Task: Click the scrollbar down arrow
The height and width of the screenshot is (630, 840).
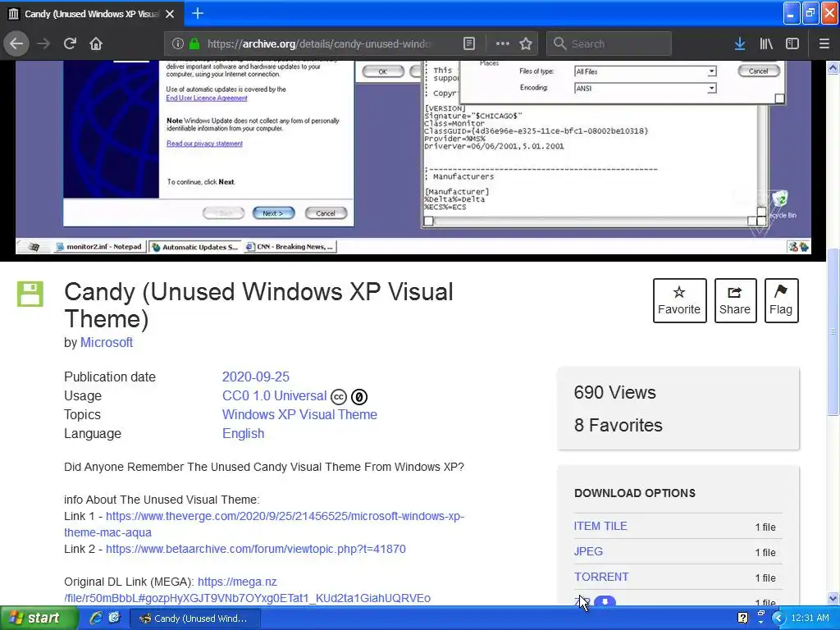Action: pyautogui.click(x=833, y=598)
